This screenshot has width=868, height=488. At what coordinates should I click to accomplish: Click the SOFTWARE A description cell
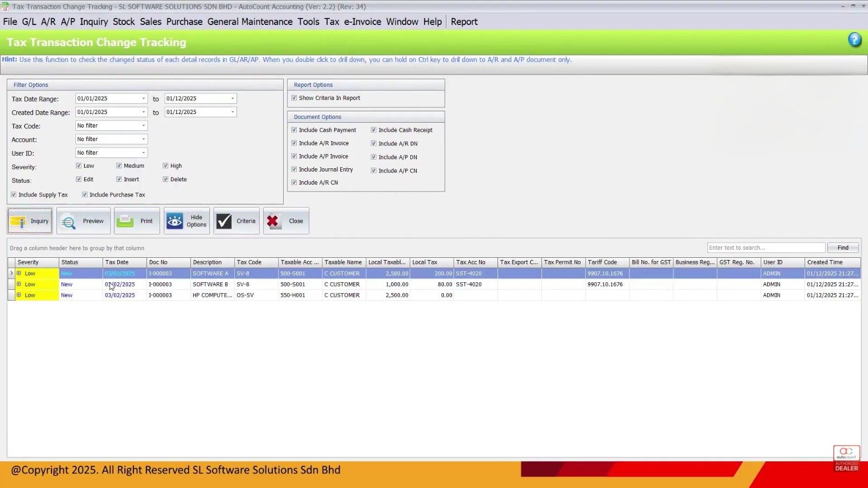tap(212, 273)
